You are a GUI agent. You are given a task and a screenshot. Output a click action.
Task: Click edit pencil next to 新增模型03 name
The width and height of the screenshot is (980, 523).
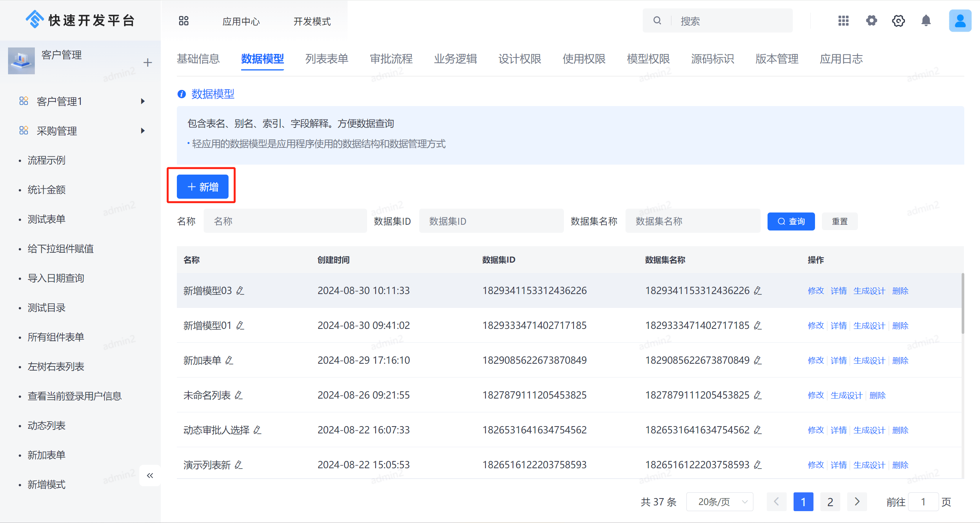(x=240, y=291)
